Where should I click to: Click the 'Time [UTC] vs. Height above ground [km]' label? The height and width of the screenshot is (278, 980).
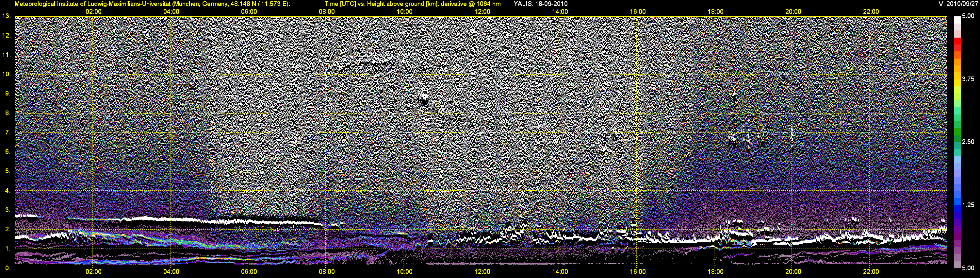(x=382, y=4)
